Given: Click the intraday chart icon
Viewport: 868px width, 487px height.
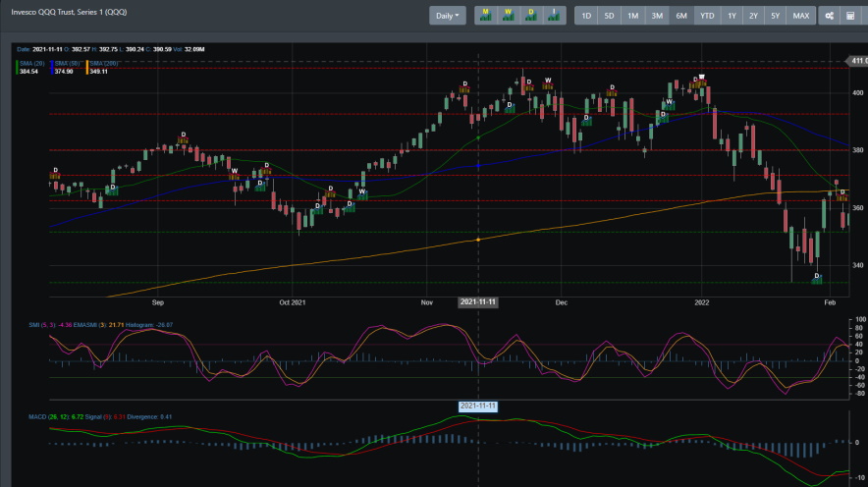Looking at the screenshot, I should [x=554, y=16].
